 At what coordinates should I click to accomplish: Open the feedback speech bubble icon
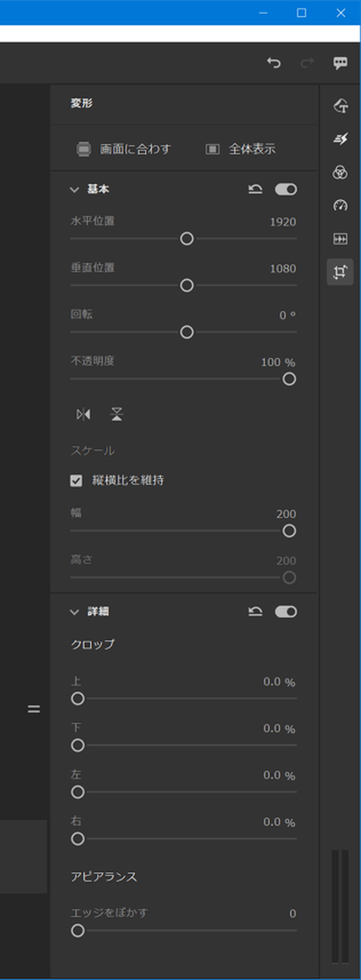coord(340,63)
